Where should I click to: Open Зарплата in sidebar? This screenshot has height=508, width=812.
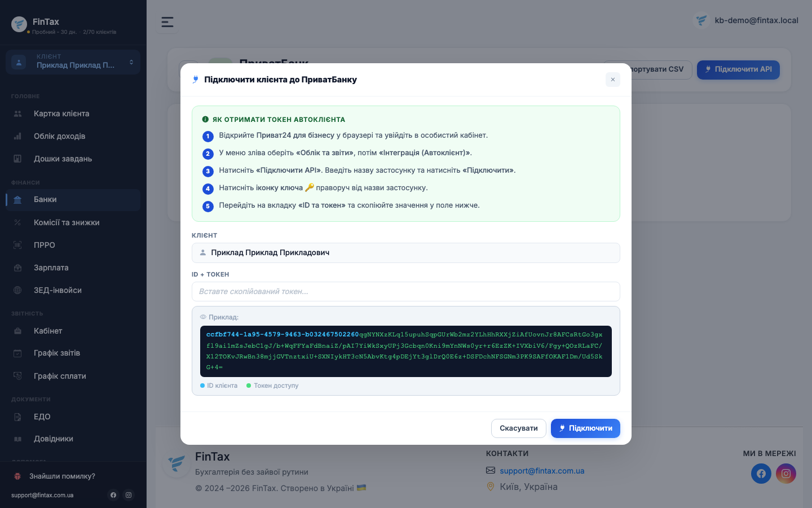click(x=73, y=268)
